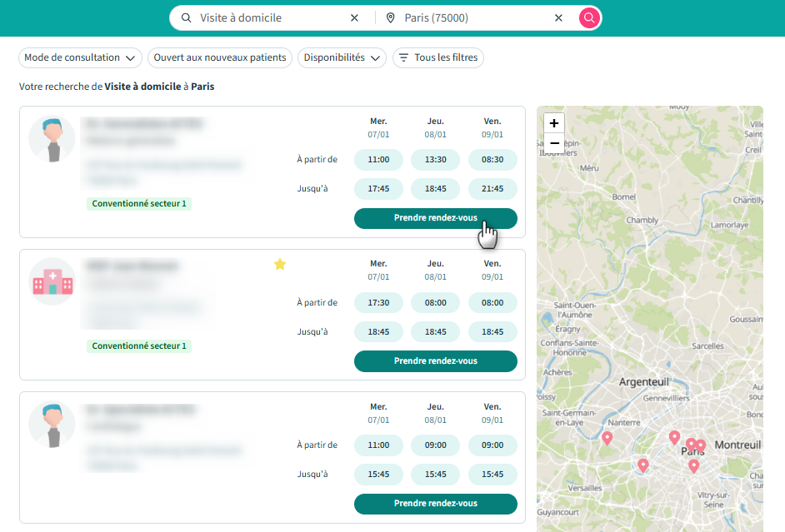Zoom in on the map
The image size is (785, 532).
(x=554, y=123)
